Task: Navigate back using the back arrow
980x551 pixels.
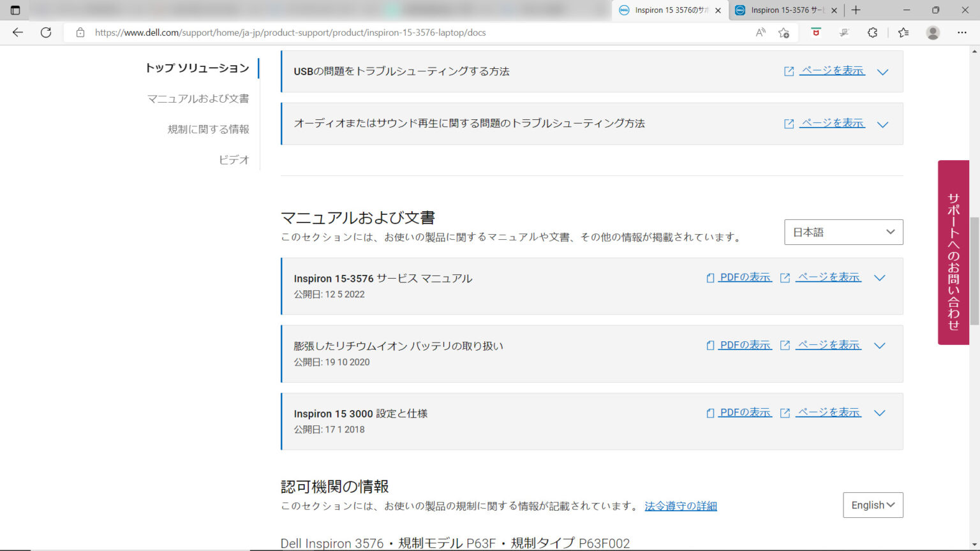Action: pos(17,33)
